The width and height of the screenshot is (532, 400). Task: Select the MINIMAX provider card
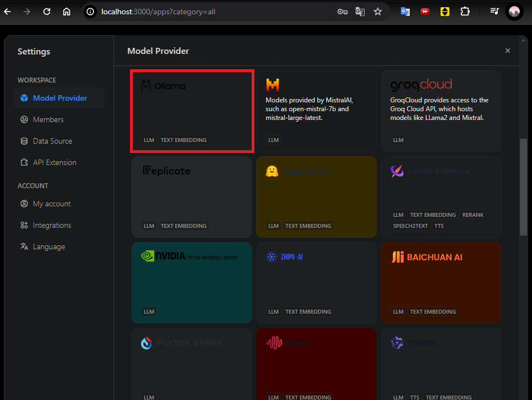click(x=316, y=364)
